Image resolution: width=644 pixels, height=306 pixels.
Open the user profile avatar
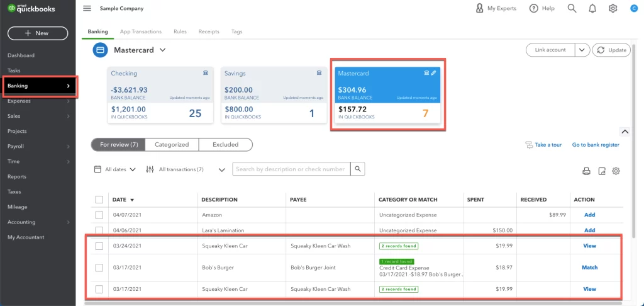[x=633, y=8]
